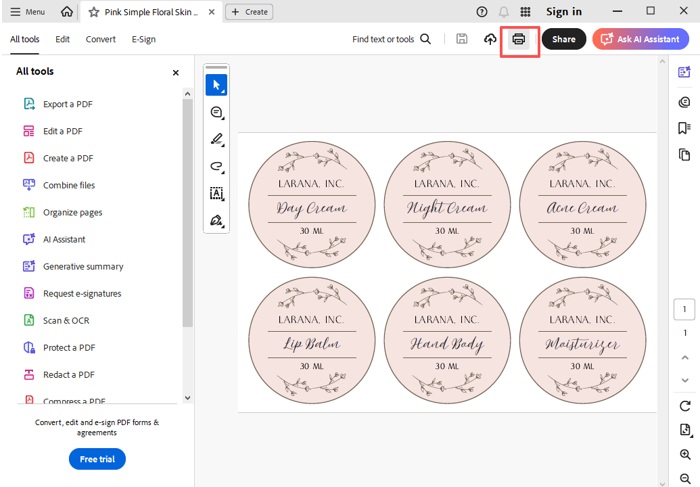Screen dimensions: 700x487
Task: Select the Add text box tool
Action: [216, 194]
